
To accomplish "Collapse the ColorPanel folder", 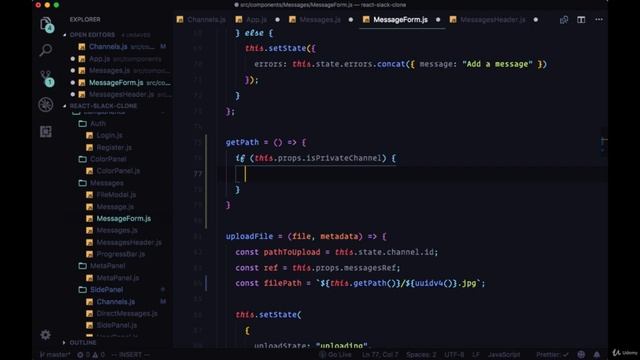I will (x=108, y=159).
